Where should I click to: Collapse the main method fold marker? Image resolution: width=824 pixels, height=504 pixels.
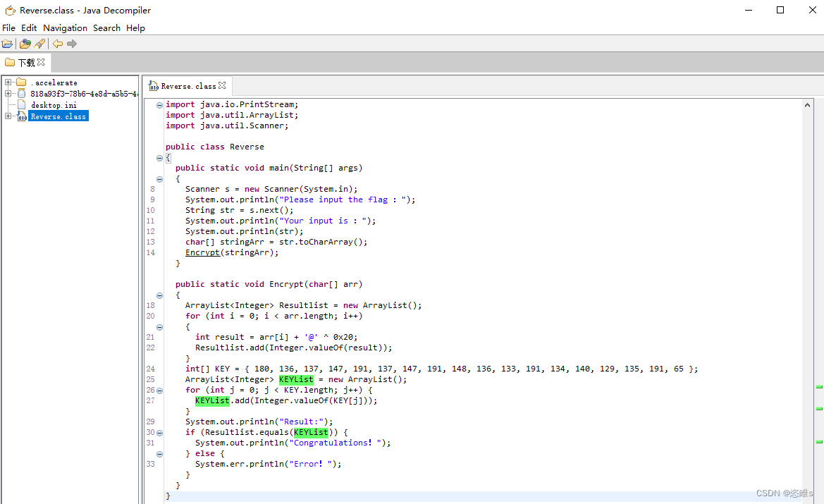159,178
